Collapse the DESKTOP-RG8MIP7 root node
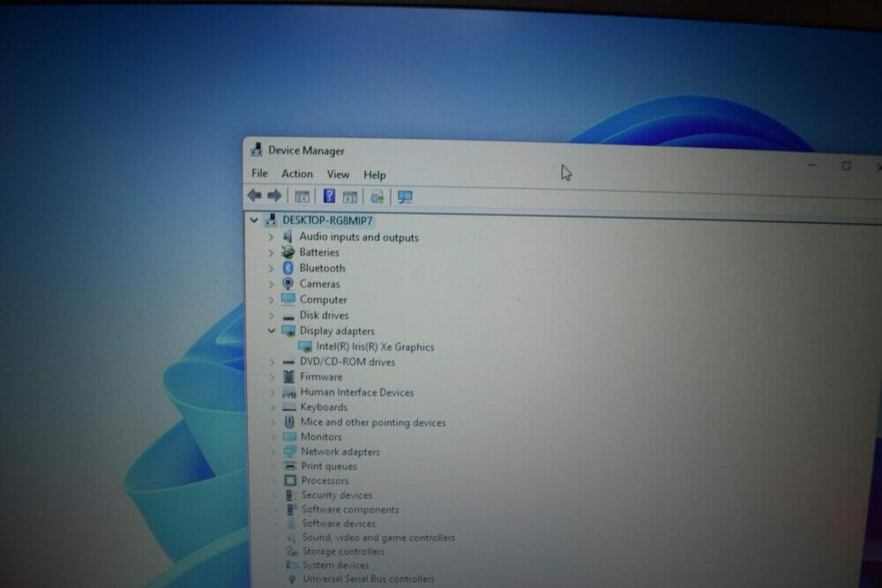Screen dimensions: 882x588 pyautogui.click(x=254, y=220)
